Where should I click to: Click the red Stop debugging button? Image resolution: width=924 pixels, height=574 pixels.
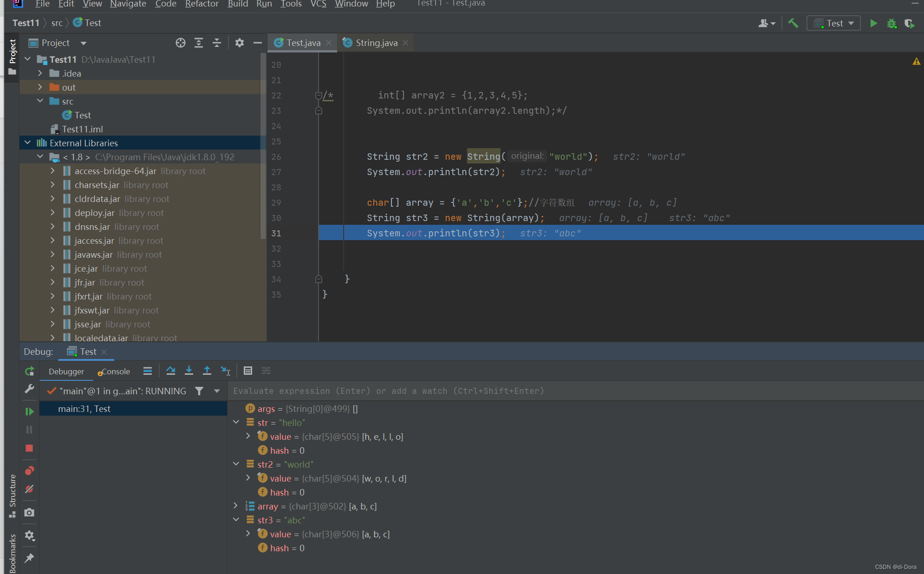pyautogui.click(x=29, y=448)
